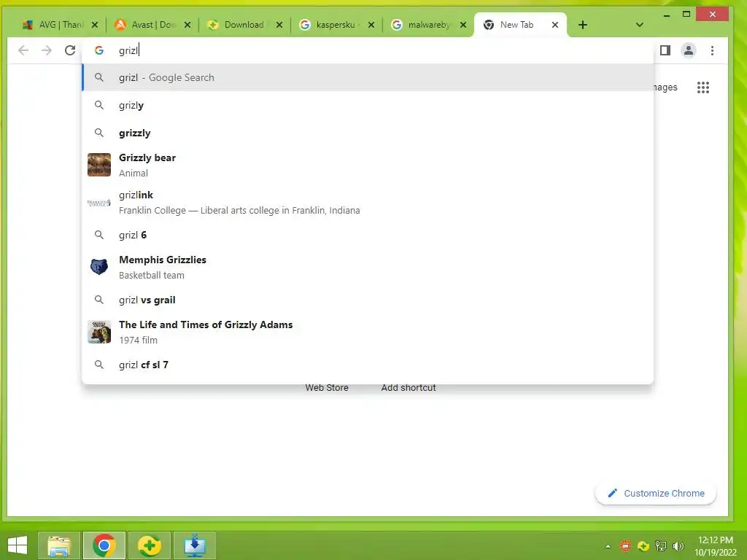Expand the tab search chevron
Viewport: 747px width, 560px height.
(640, 25)
